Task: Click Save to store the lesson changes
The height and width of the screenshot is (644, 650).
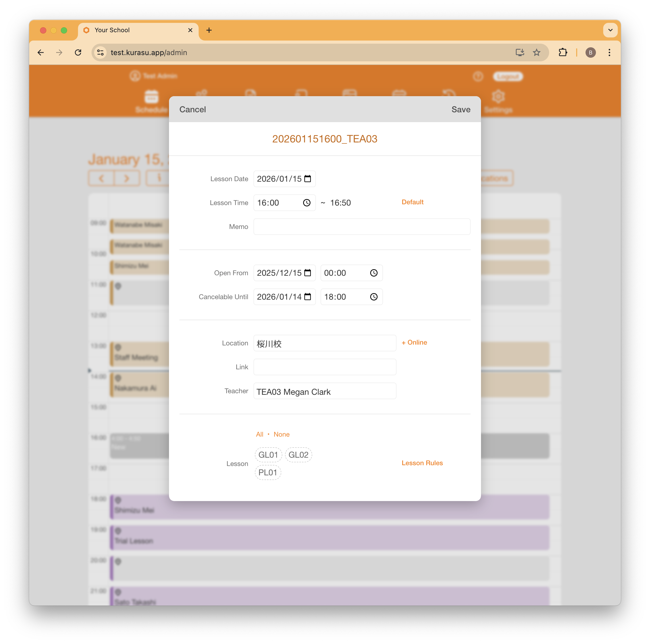Action: pos(460,109)
